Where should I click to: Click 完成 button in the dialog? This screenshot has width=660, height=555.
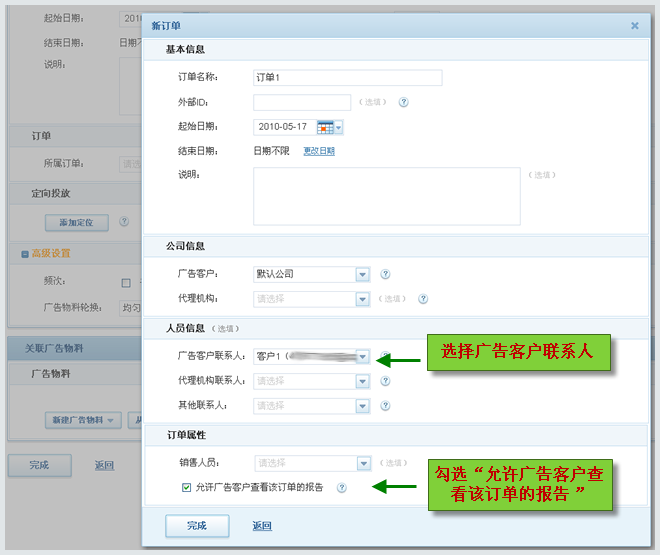197,526
